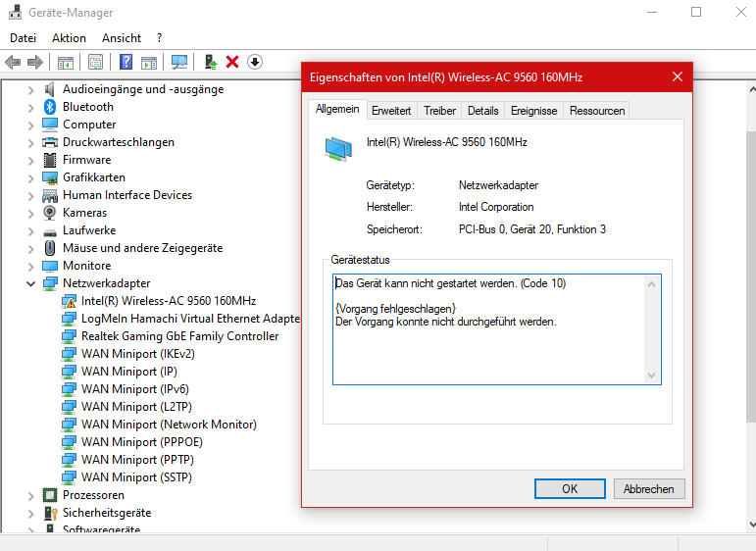Expand the Kameras node
The width and height of the screenshot is (756, 551).
tap(30, 214)
